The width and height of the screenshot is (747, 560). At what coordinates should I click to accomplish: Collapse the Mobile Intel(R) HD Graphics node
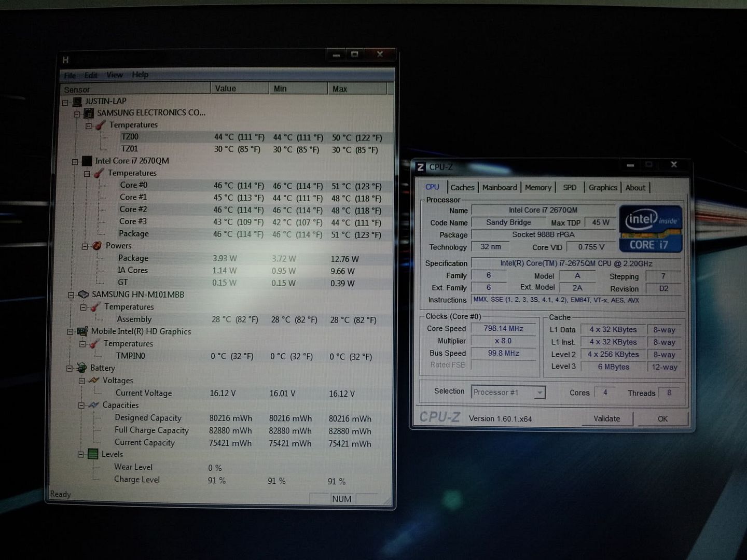tap(70, 332)
